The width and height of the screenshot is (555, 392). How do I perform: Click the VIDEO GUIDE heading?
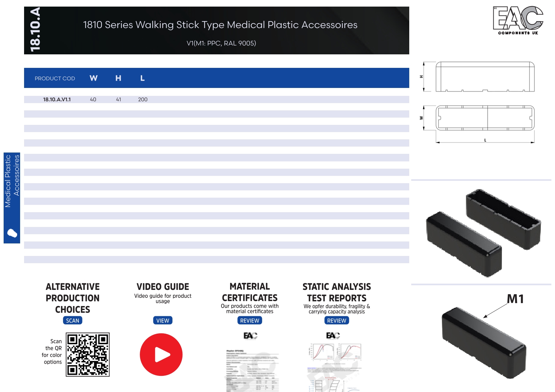click(163, 287)
